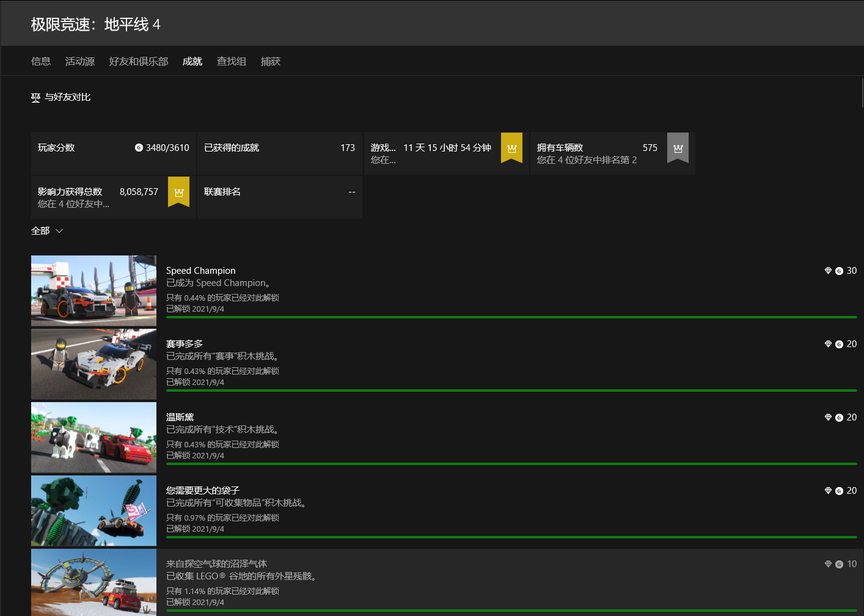The height and width of the screenshot is (616, 864).
Task: Select the 赛事多多 achievement title
Action: click(185, 344)
